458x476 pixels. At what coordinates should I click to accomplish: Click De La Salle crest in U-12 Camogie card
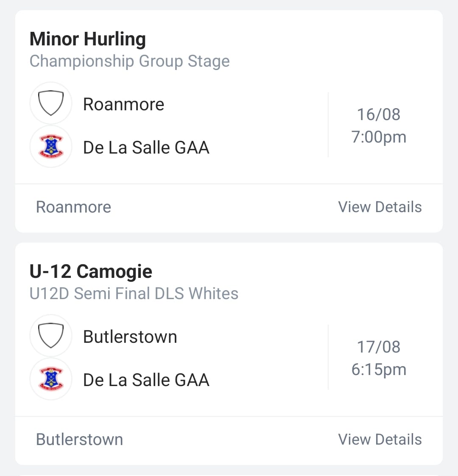click(51, 379)
